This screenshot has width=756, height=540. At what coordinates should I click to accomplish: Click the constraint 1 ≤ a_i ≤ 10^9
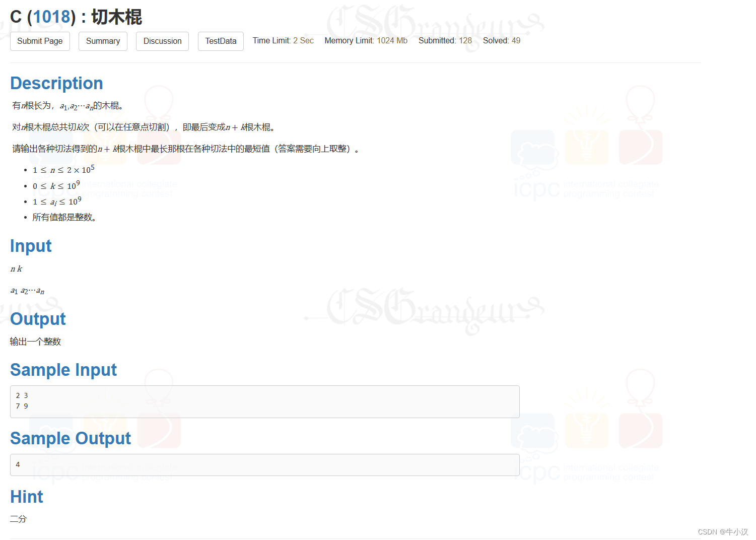(x=57, y=201)
